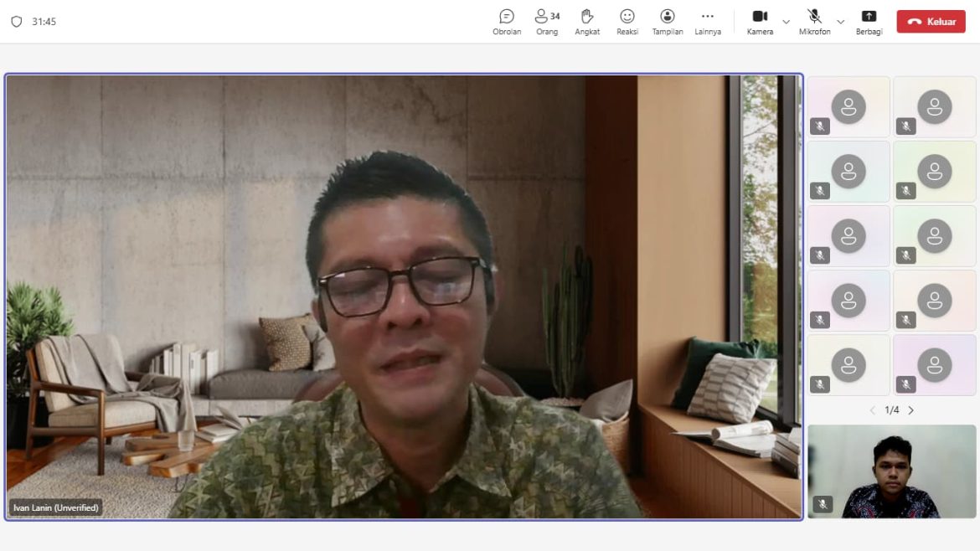Image resolution: width=980 pixels, height=551 pixels.
Task: Open the Lainnya more options menu
Action: pyautogui.click(x=708, y=22)
